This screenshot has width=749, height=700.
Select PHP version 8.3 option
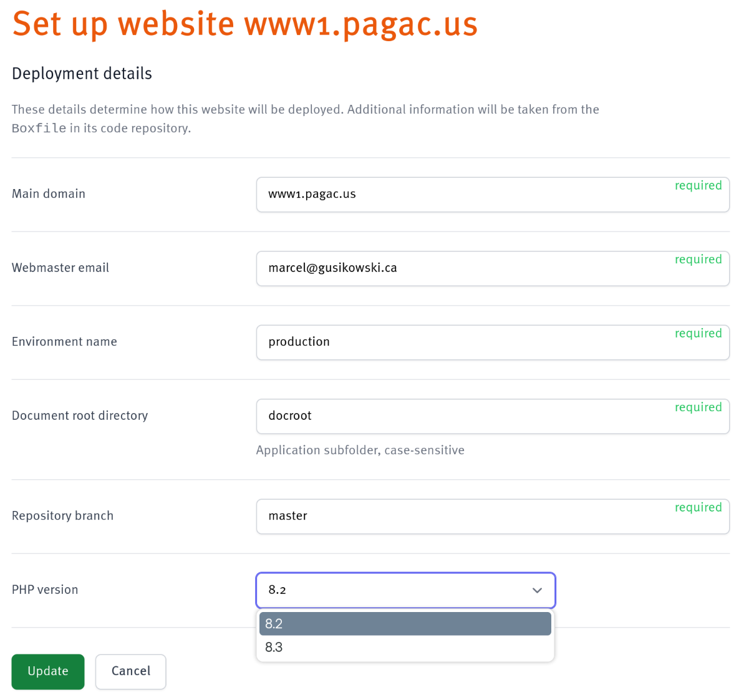(x=405, y=647)
